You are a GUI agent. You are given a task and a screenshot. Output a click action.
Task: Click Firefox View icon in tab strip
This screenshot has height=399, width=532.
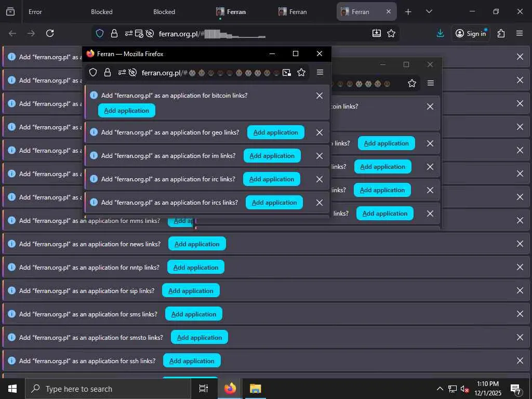point(10,11)
